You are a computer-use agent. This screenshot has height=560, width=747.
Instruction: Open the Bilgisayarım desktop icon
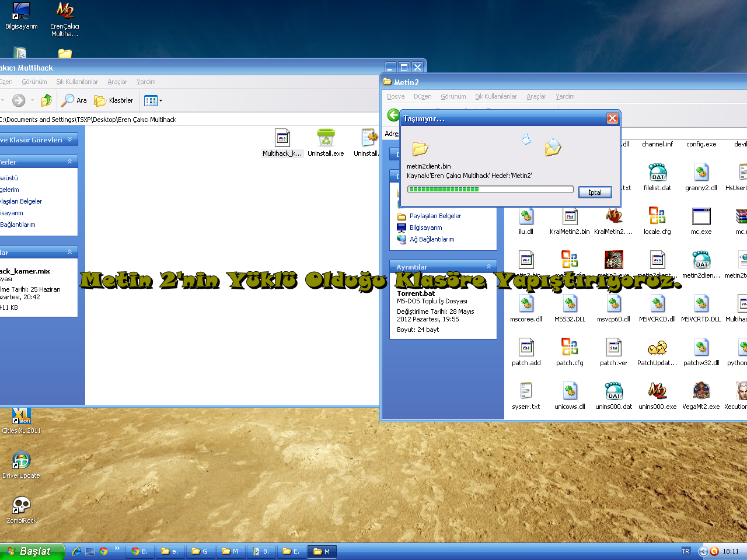(x=21, y=16)
